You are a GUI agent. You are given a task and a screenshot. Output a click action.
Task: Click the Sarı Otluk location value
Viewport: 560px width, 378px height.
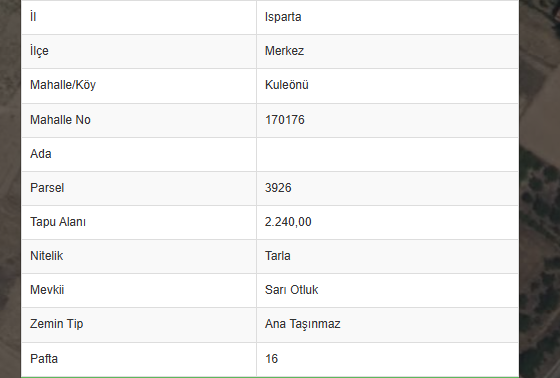click(x=291, y=290)
